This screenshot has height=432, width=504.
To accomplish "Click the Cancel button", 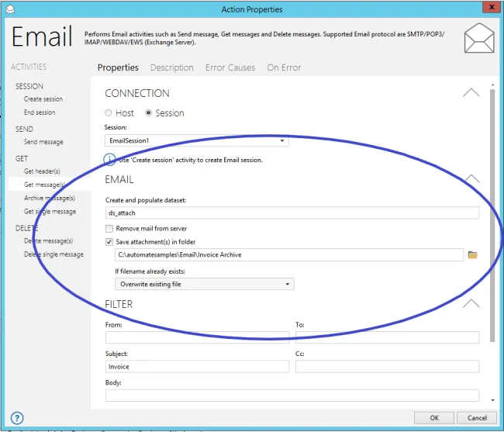I will (x=477, y=418).
